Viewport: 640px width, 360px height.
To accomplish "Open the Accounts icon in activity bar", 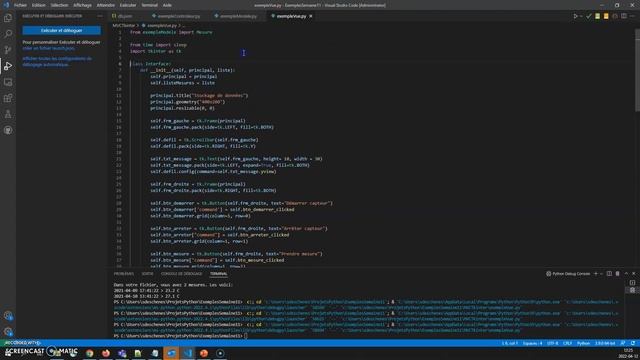I will tap(8, 316).
